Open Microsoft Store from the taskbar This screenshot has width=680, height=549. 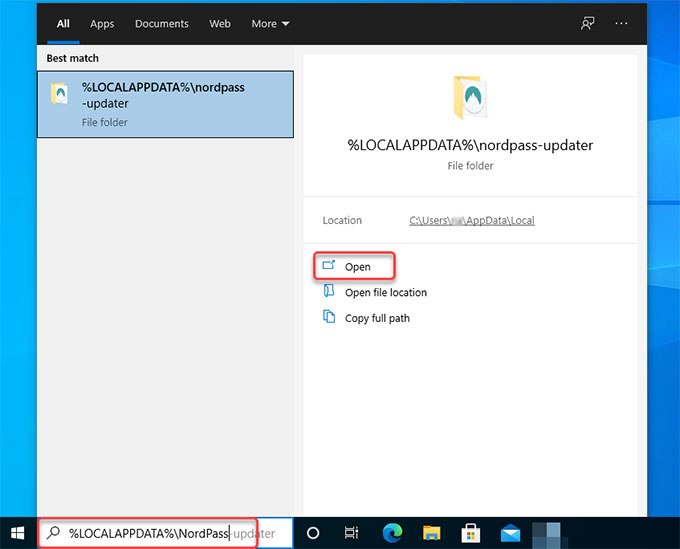pos(471,533)
